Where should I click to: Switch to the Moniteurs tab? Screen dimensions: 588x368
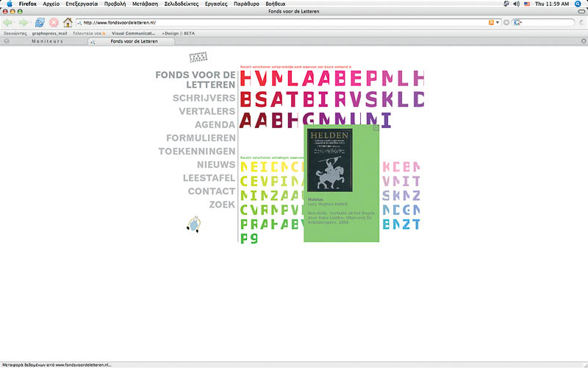click(47, 41)
